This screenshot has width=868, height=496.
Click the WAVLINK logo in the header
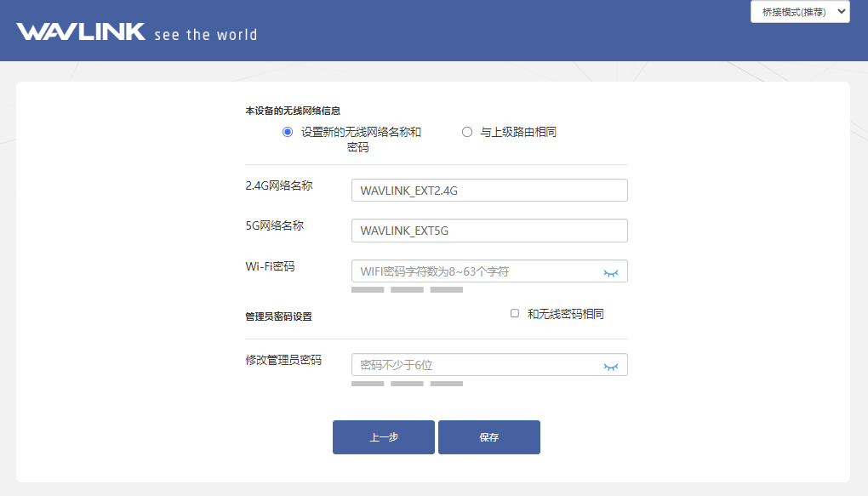pyautogui.click(x=82, y=32)
